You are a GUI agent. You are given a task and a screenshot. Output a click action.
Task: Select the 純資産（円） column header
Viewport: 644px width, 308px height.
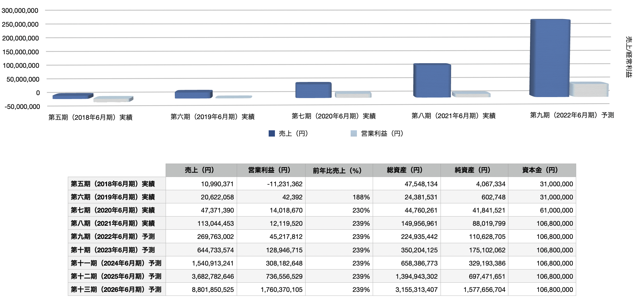coord(474,170)
